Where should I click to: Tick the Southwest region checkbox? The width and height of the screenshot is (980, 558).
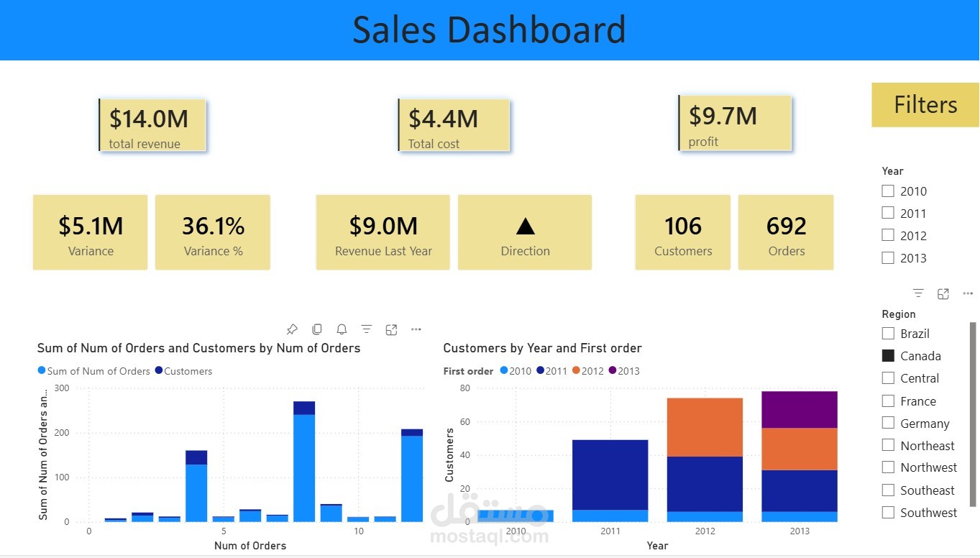coord(888,513)
